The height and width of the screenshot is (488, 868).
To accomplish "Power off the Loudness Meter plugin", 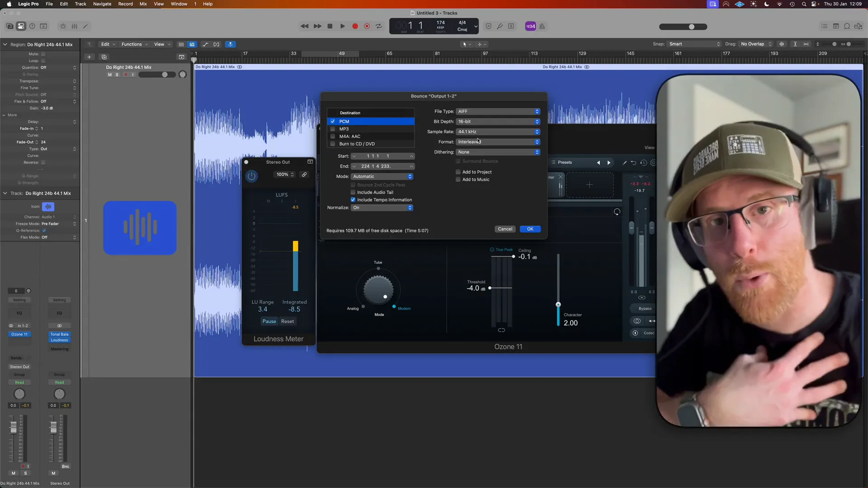I will pyautogui.click(x=252, y=176).
